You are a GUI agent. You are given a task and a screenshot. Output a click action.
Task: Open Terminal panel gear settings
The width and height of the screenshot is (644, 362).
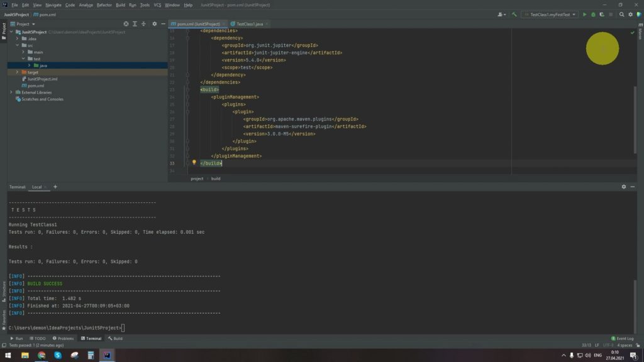pos(623,187)
